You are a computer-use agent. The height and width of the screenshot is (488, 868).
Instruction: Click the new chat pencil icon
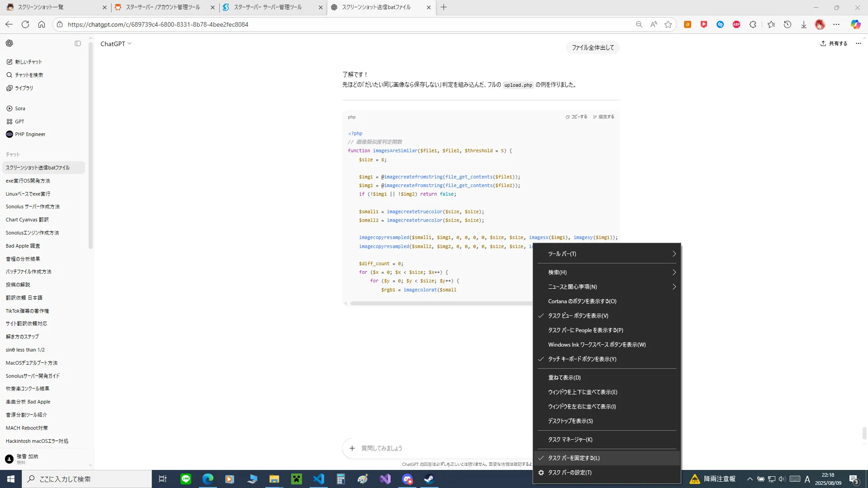click(x=9, y=62)
